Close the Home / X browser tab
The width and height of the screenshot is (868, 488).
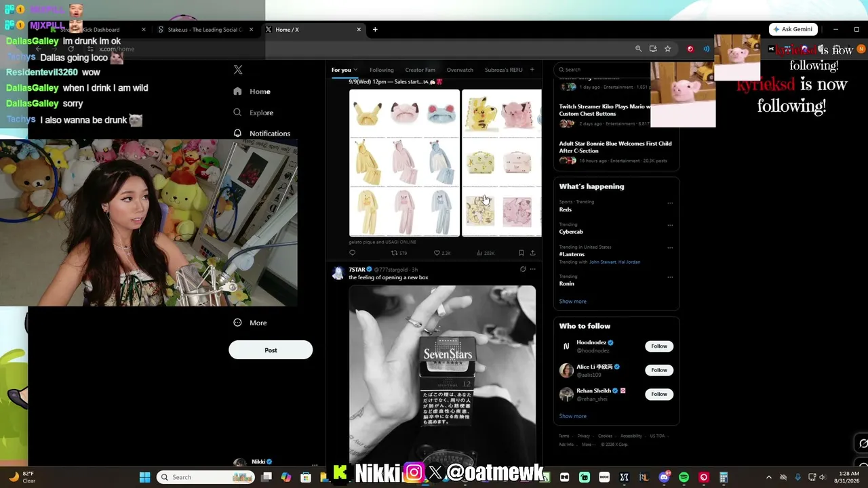pyautogui.click(x=359, y=29)
